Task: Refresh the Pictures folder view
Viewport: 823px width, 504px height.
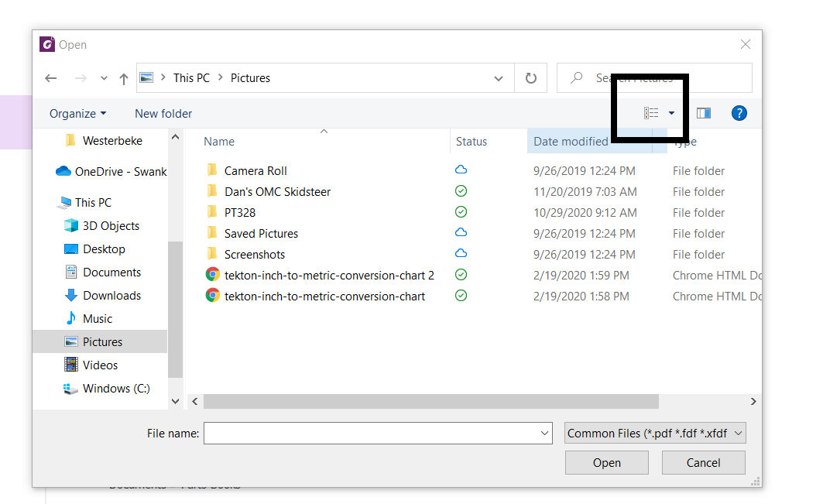Action: (531, 78)
